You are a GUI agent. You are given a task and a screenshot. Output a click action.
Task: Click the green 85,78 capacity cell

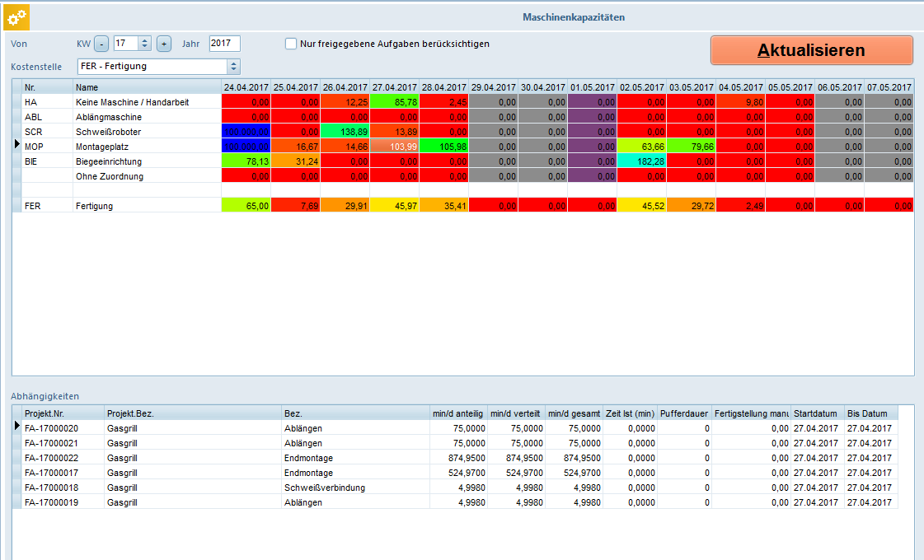click(394, 102)
